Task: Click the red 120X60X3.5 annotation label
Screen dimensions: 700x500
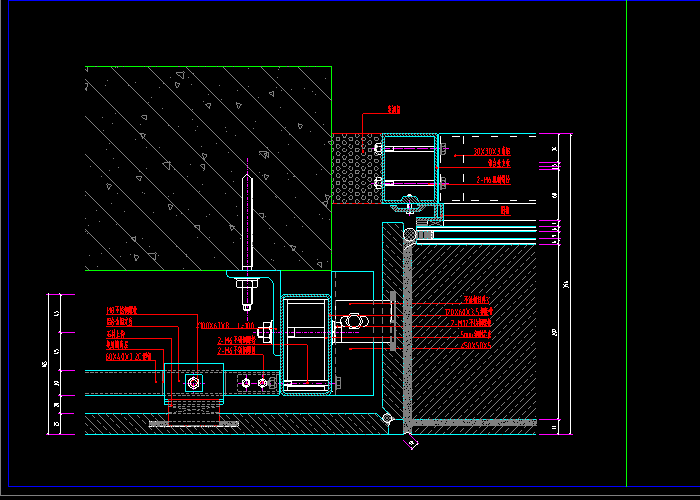Action: pyautogui.click(x=468, y=312)
